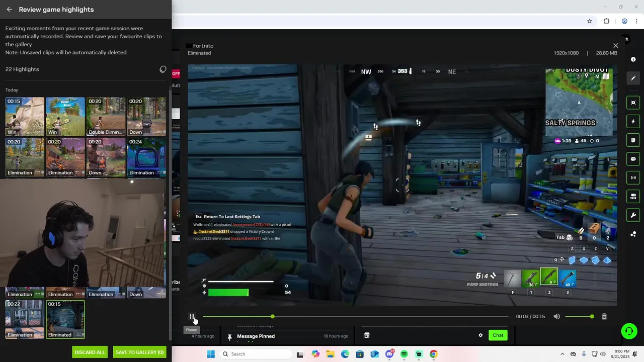
Task: Click Save to Gallery (0) button
Action: click(140, 352)
